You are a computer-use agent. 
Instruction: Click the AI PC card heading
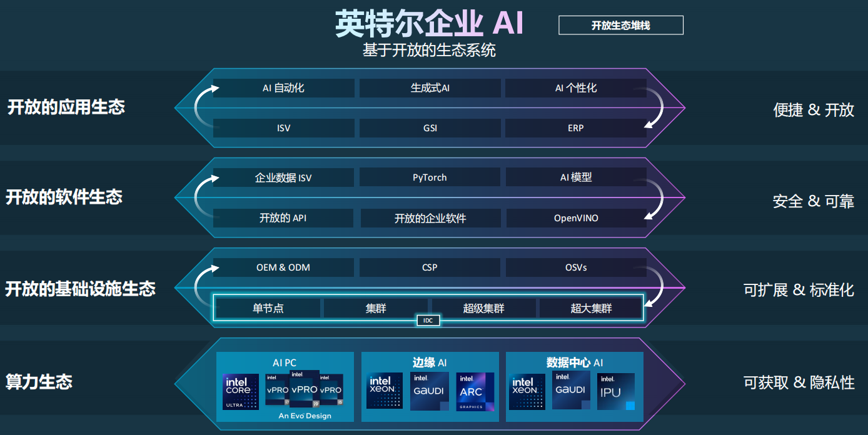click(x=285, y=362)
